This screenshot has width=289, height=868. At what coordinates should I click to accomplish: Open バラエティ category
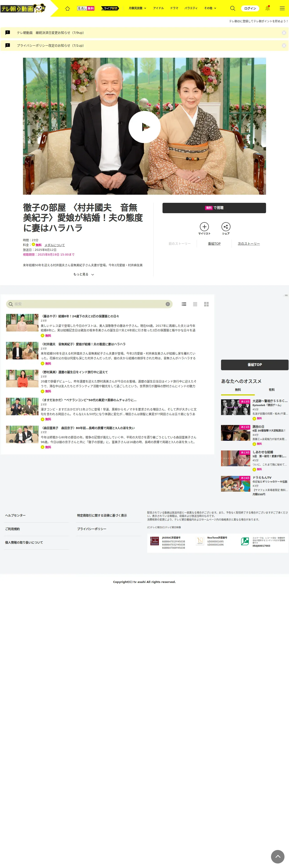(x=191, y=8)
